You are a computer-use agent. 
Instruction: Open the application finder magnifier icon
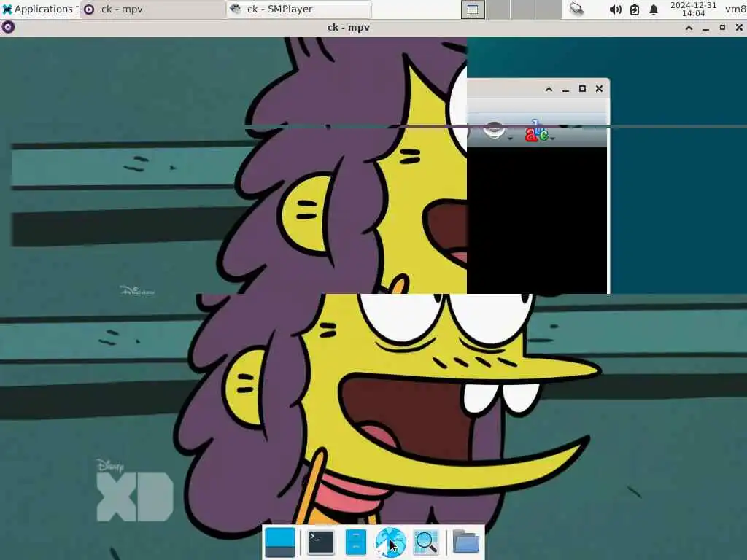click(x=426, y=542)
